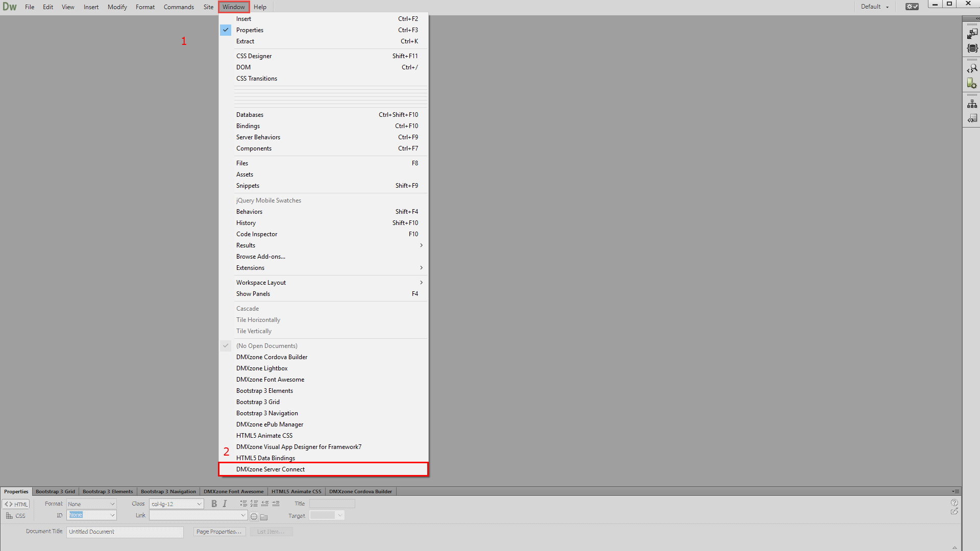Open the Format dropdown in Properties

click(x=91, y=504)
